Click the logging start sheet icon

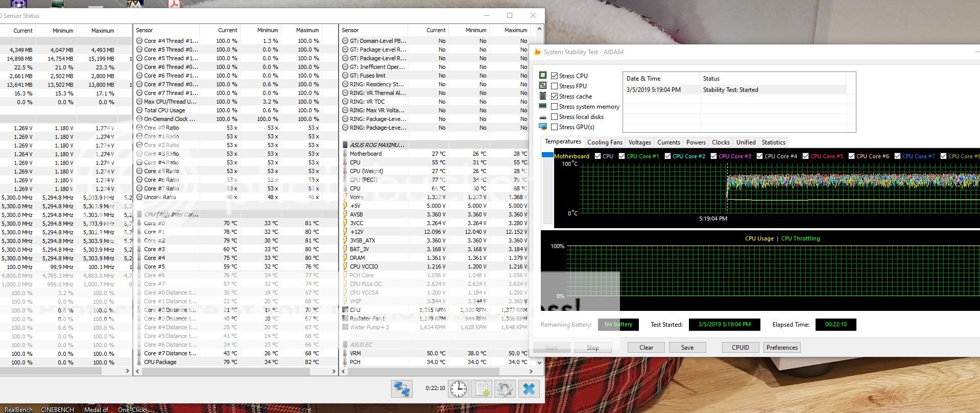(x=482, y=389)
